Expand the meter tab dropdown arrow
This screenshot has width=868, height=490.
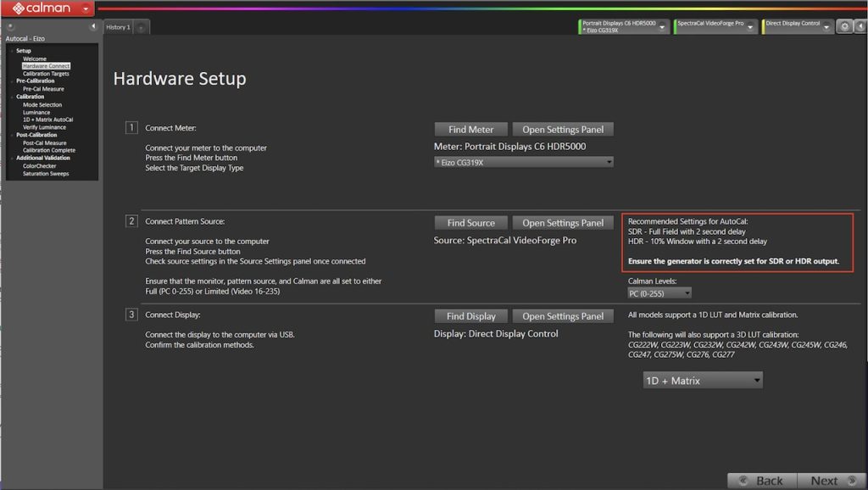tap(662, 27)
